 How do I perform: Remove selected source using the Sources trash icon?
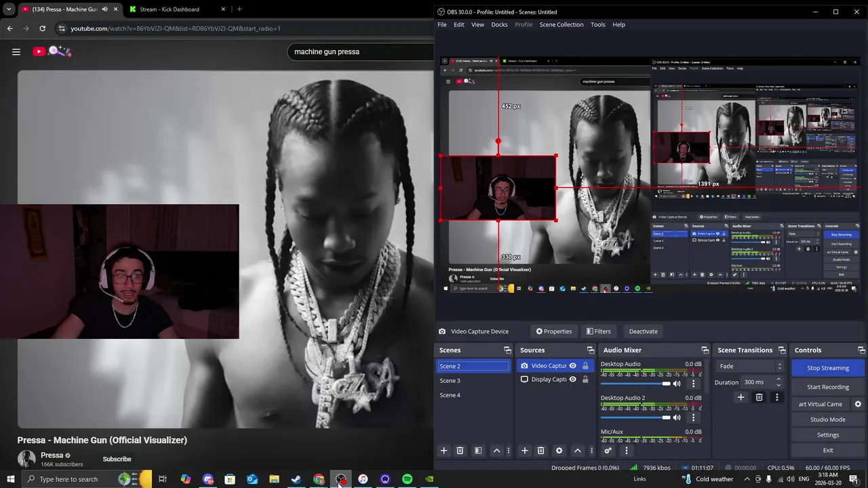point(540,451)
